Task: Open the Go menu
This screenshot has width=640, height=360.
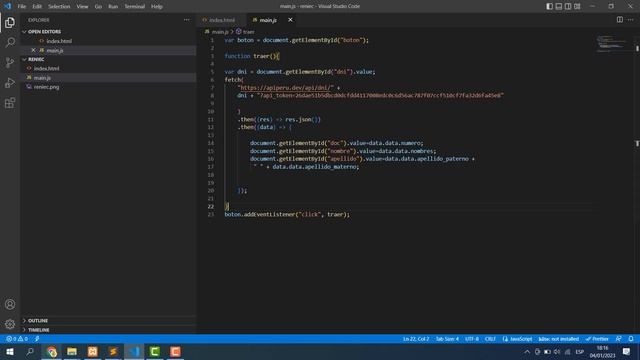Action: point(98,7)
